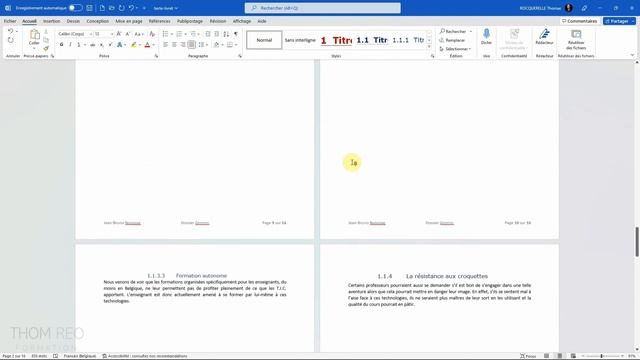The height and width of the screenshot is (360, 640).
Task: Open the Commentaires pane
Action: [x=580, y=21]
